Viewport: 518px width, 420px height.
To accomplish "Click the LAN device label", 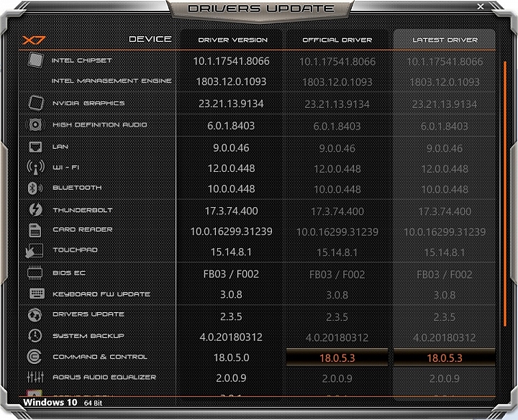I will click(60, 147).
